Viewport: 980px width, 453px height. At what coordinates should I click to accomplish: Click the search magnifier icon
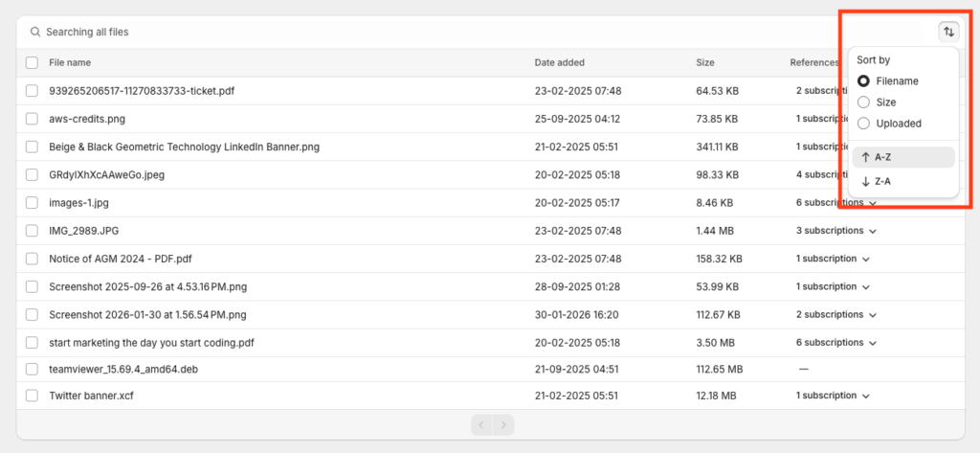[x=35, y=33]
